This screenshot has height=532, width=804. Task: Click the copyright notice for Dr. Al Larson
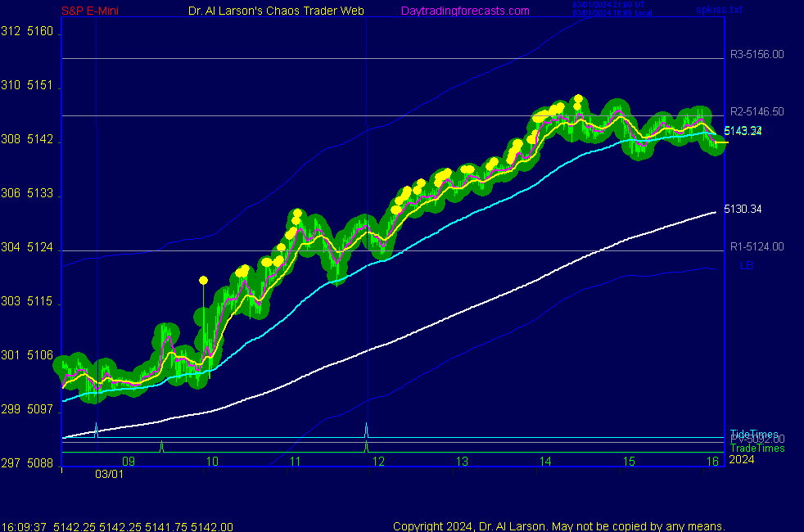point(559,526)
